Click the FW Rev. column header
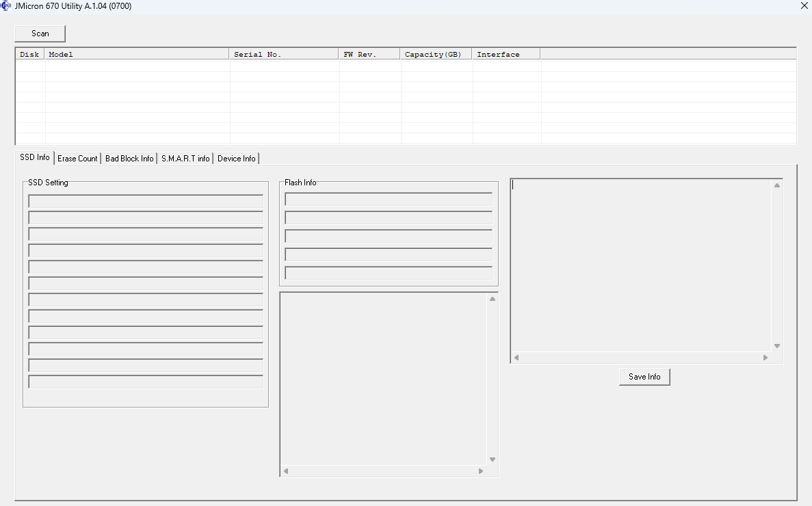This screenshot has width=812, height=506. click(x=369, y=54)
